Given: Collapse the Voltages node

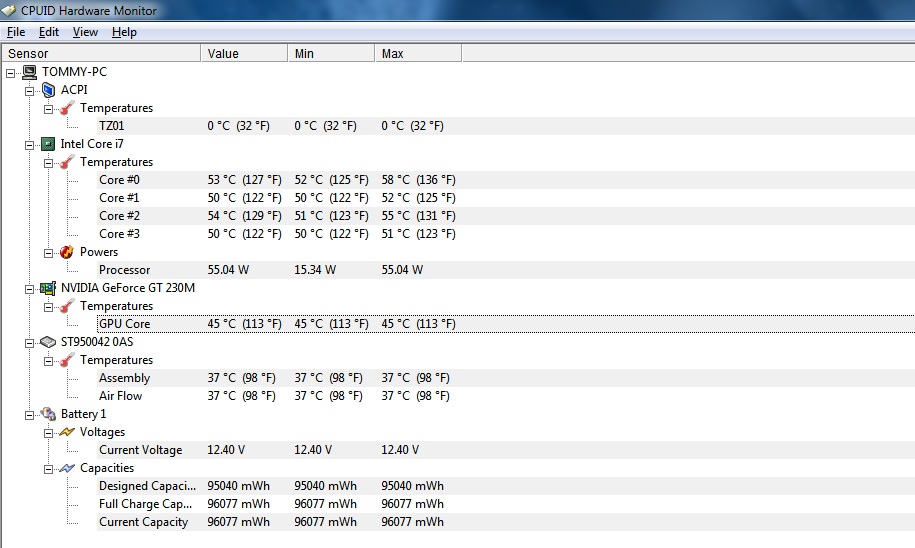Looking at the screenshot, I should (48, 434).
